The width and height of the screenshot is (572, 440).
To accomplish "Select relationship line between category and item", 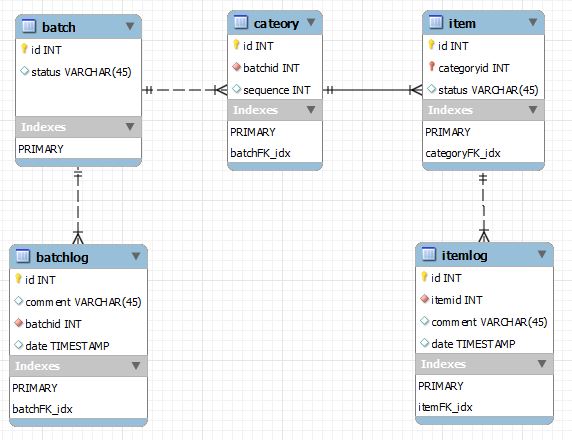I will coord(372,90).
